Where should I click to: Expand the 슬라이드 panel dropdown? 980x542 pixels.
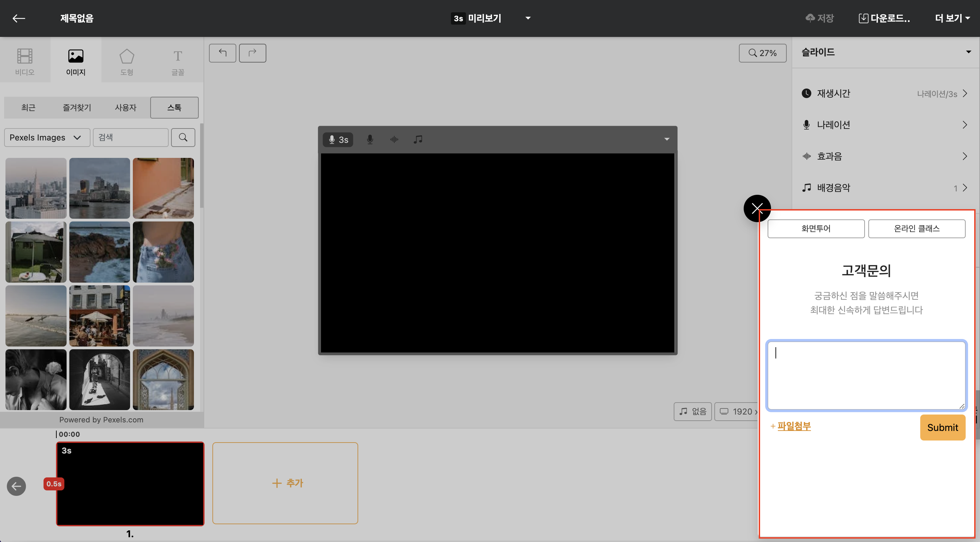coord(968,52)
